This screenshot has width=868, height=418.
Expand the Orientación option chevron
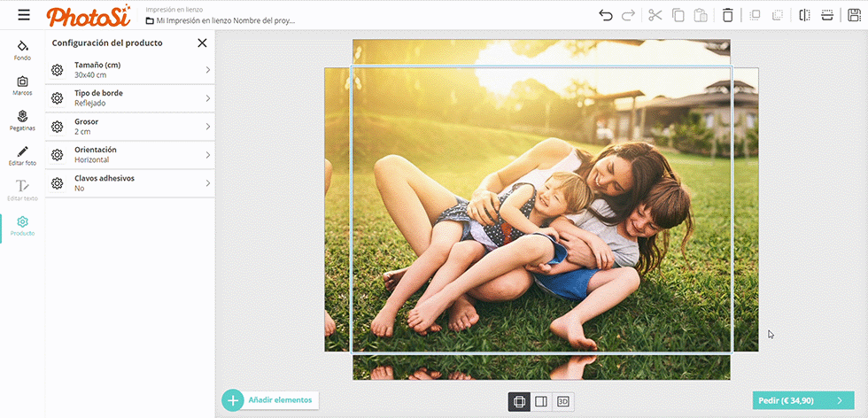[x=208, y=154]
